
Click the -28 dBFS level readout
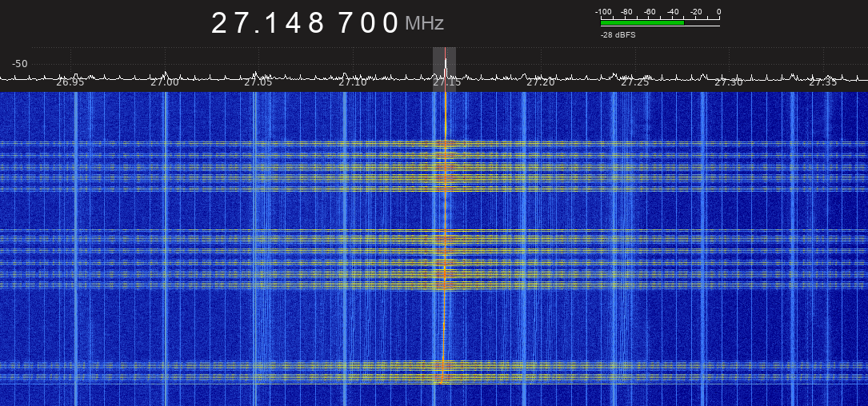tap(618, 35)
